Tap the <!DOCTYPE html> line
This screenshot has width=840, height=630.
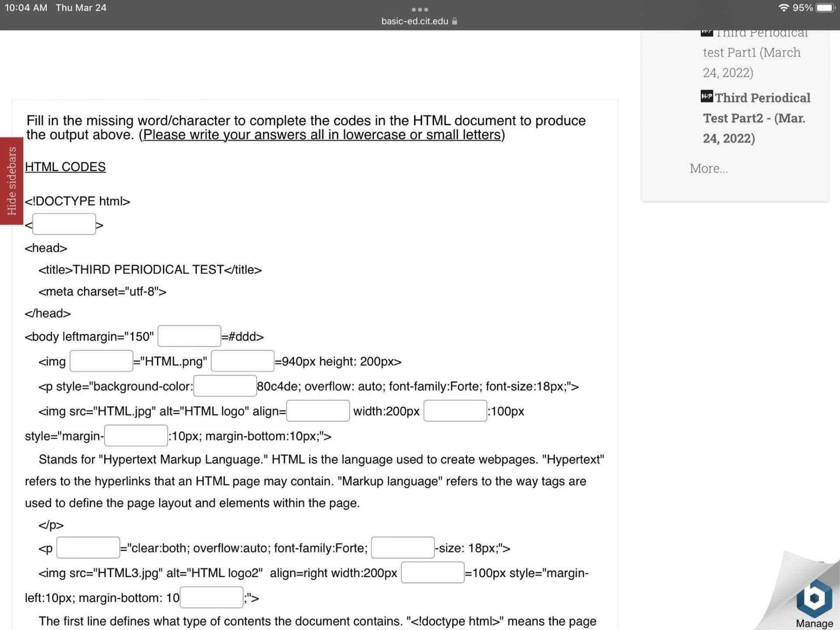pos(77,201)
